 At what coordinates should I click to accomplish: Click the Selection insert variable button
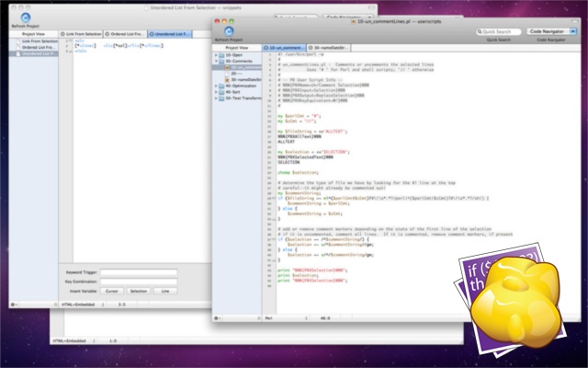(139, 290)
